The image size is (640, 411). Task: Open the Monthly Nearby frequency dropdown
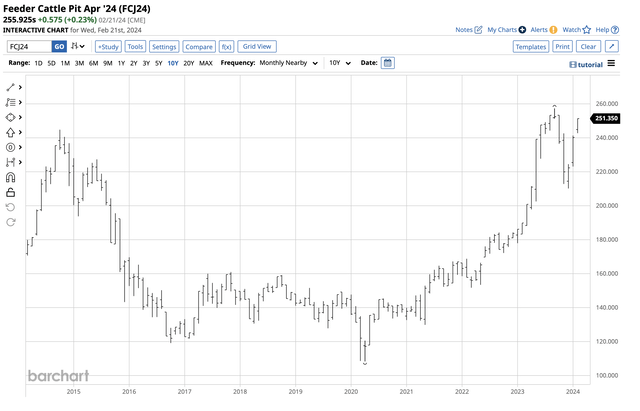289,63
